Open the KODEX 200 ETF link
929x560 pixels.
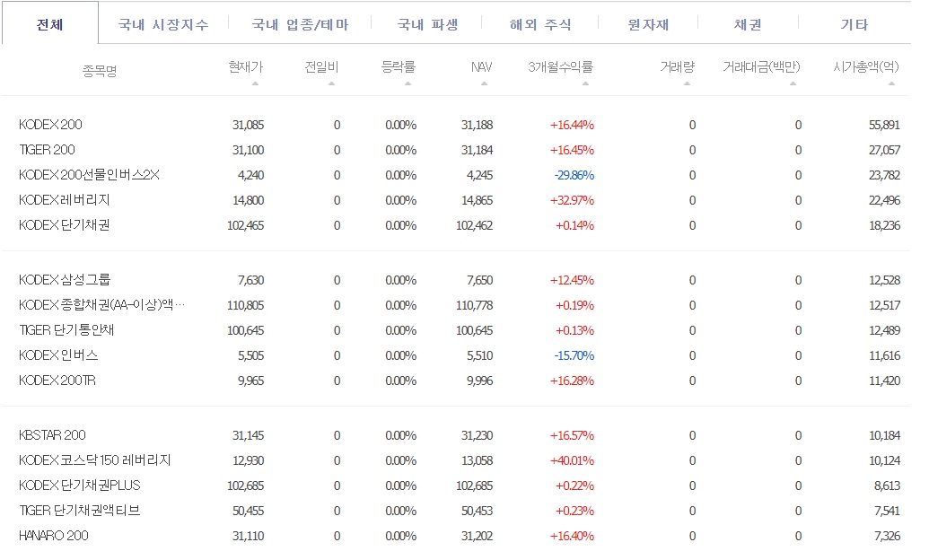pyautogui.click(x=50, y=125)
